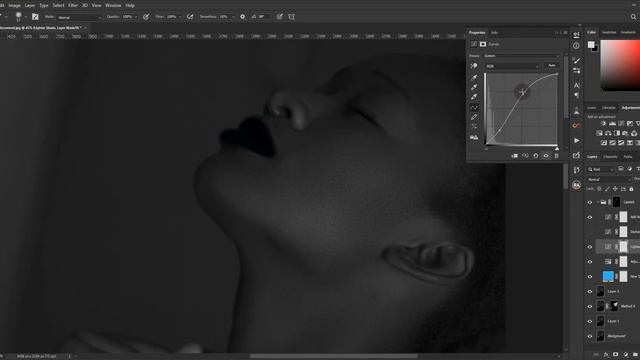Screen dimensions: 640x360
Task: Add a layer mask from Layers panel bottom
Action: 616,355
